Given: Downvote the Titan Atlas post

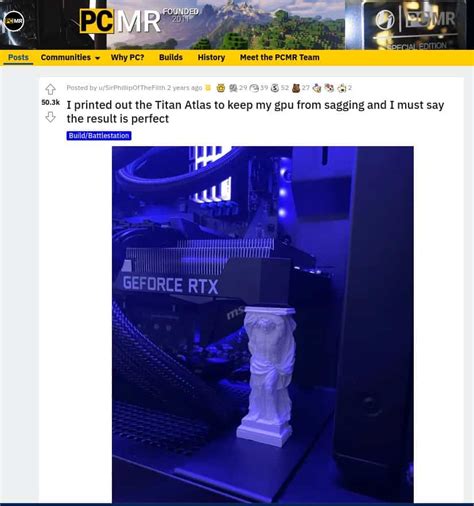Looking at the screenshot, I should (x=50, y=117).
